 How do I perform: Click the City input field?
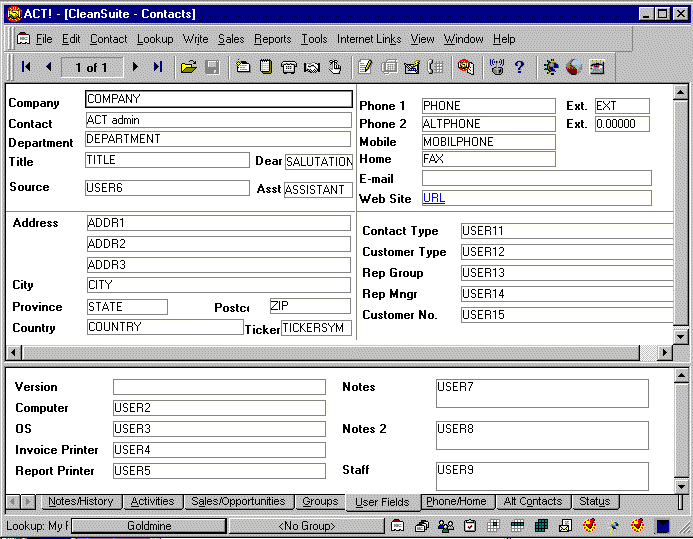click(219, 285)
